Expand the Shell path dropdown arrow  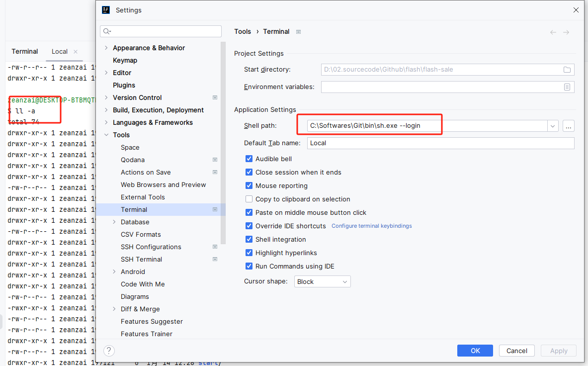click(x=553, y=126)
